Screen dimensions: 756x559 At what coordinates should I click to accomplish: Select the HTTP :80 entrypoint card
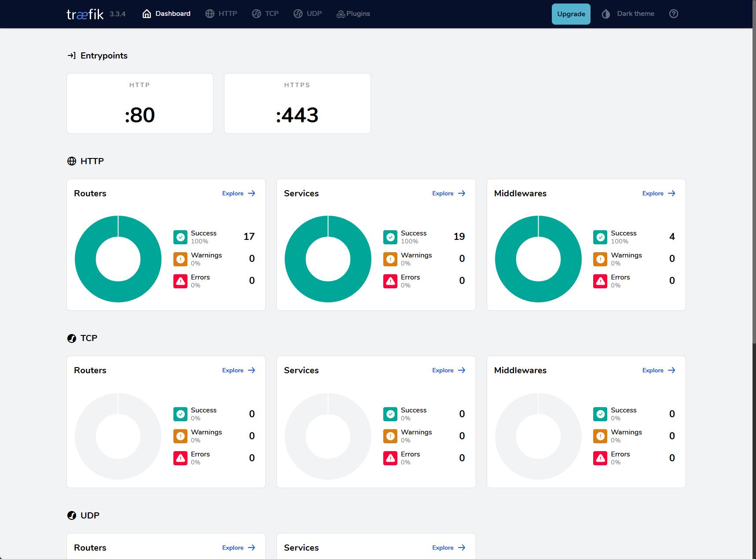coord(140,103)
